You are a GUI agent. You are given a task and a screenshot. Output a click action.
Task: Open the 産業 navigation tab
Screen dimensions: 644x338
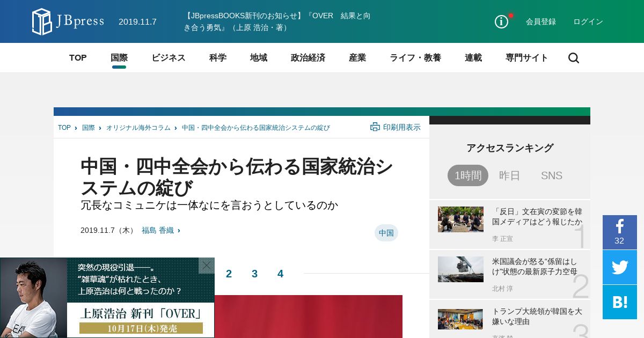coord(357,58)
